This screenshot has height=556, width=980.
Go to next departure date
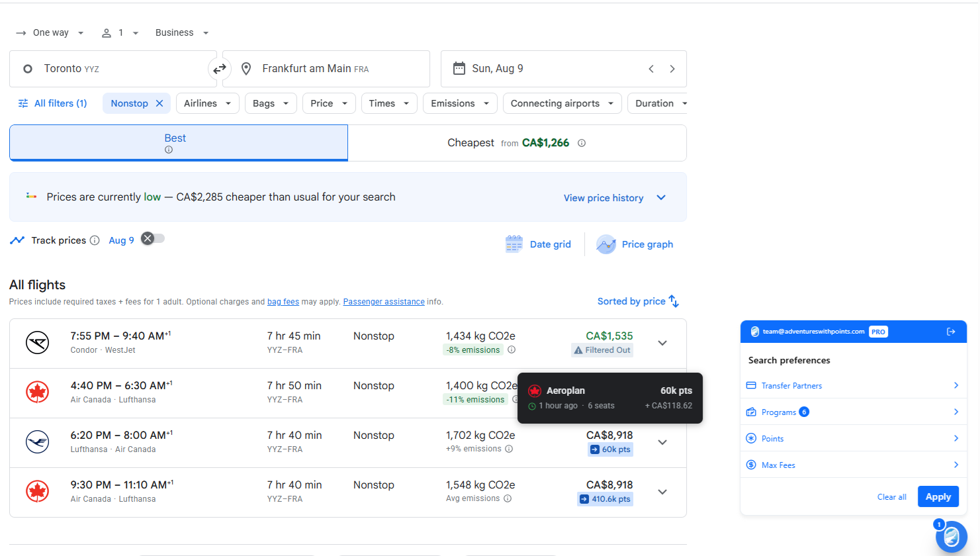[x=672, y=69]
